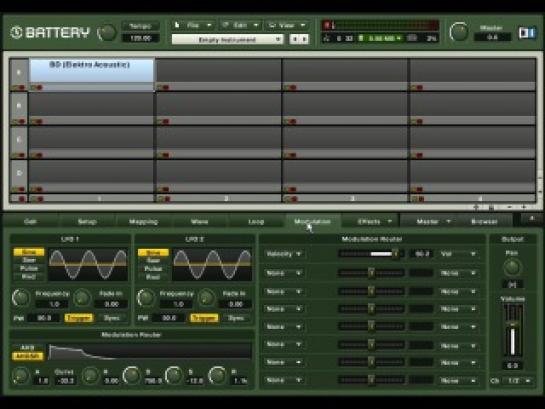Open the View dropdown menu
Viewport: 545px width, 409px height.
[287, 25]
